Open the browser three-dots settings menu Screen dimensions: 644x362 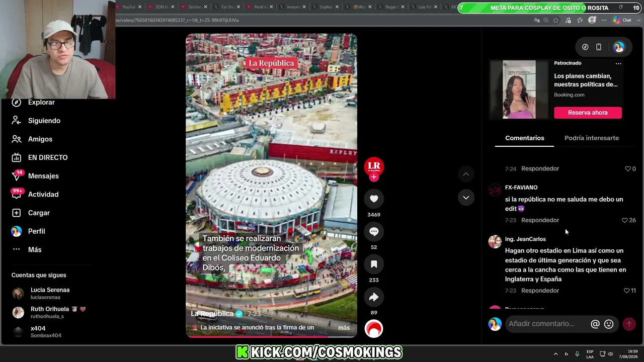tap(604, 20)
